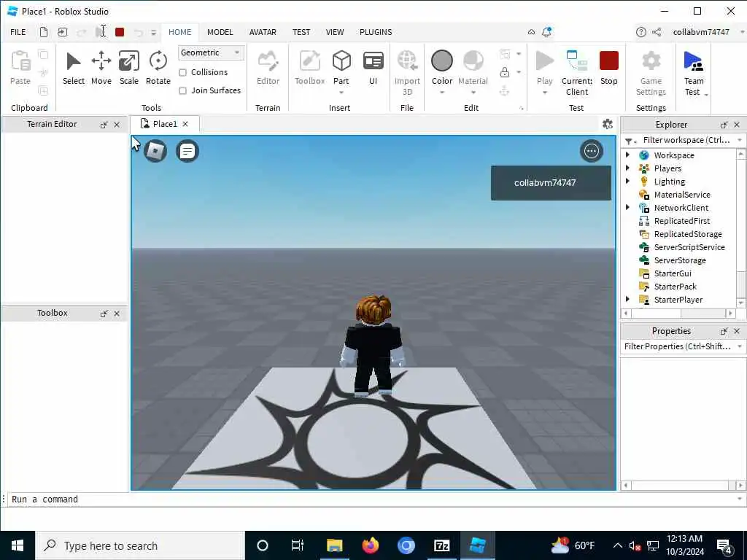Viewport: 747px width, 560px height.
Task: Switch to the AVATAR tab
Action: 263,32
